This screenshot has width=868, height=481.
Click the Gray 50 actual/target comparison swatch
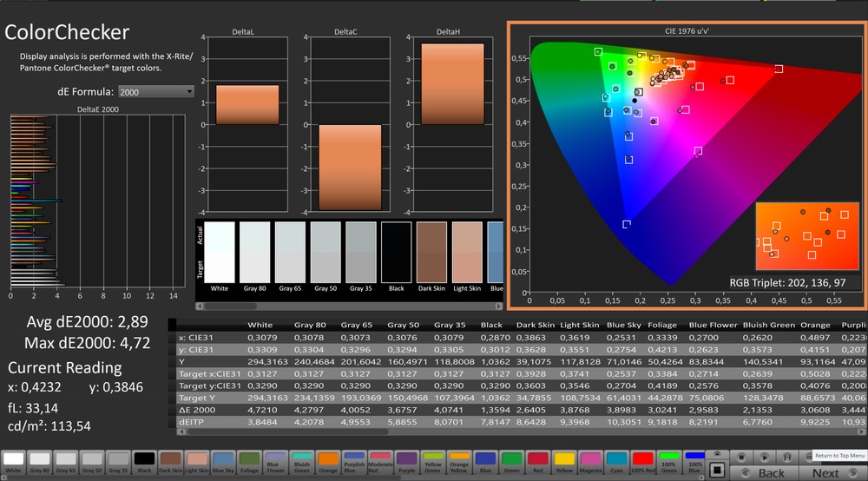325,253
